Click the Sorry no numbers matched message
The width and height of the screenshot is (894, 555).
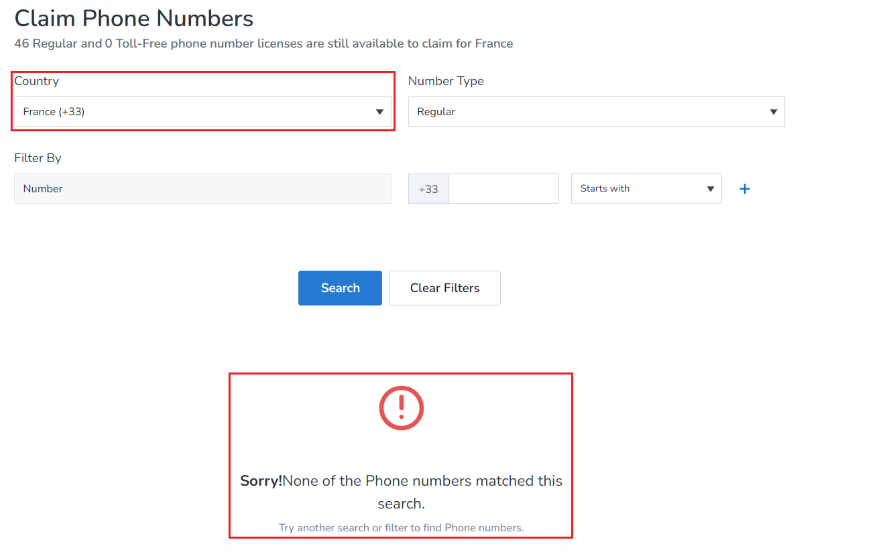(401, 491)
